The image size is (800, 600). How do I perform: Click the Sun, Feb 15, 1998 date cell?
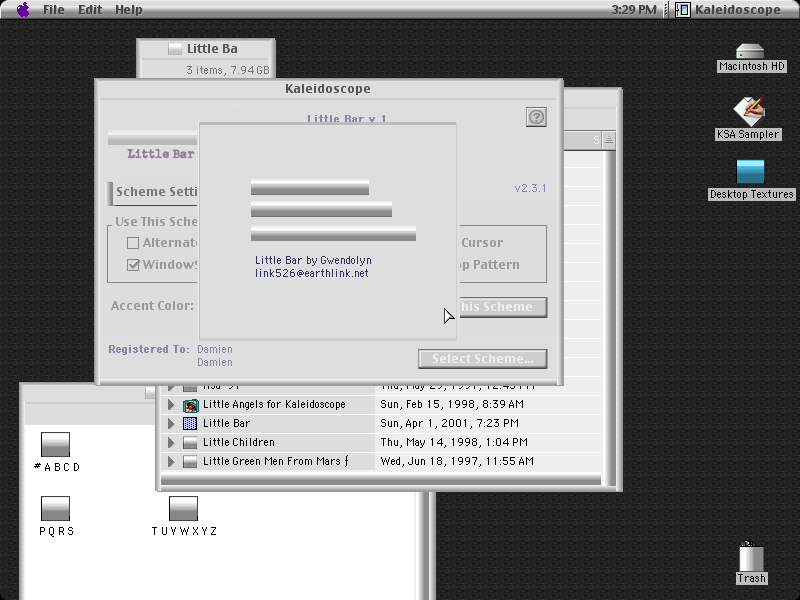click(x=452, y=405)
